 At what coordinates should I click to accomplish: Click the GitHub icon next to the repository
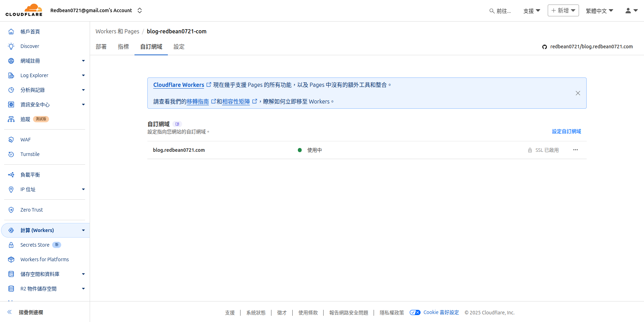(x=544, y=47)
